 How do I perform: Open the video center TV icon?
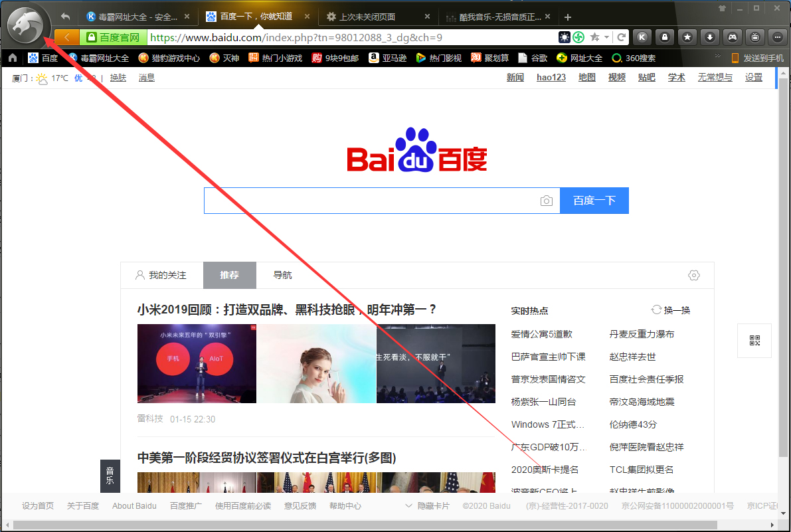tap(754, 37)
